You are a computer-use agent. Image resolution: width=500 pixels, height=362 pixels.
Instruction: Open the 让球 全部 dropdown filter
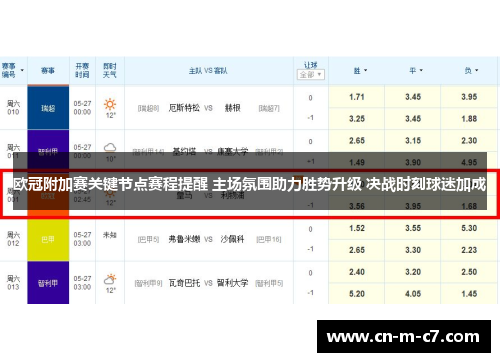(x=310, y=74)
